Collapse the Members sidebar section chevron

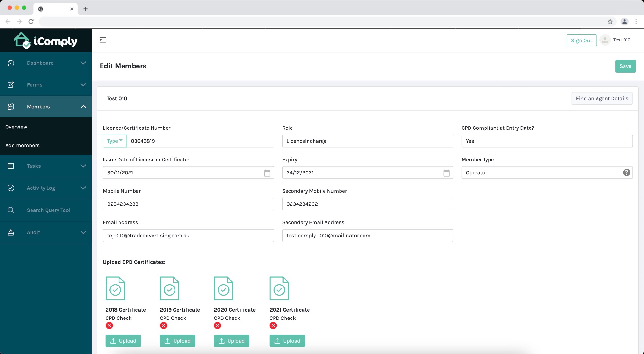coord(83,107)
